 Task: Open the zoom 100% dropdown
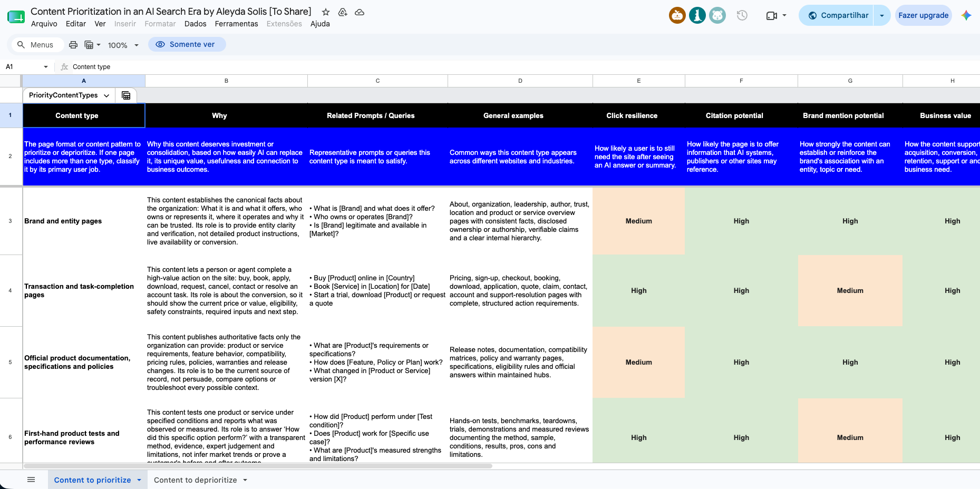pyautogui.click(x=123, y=45)
